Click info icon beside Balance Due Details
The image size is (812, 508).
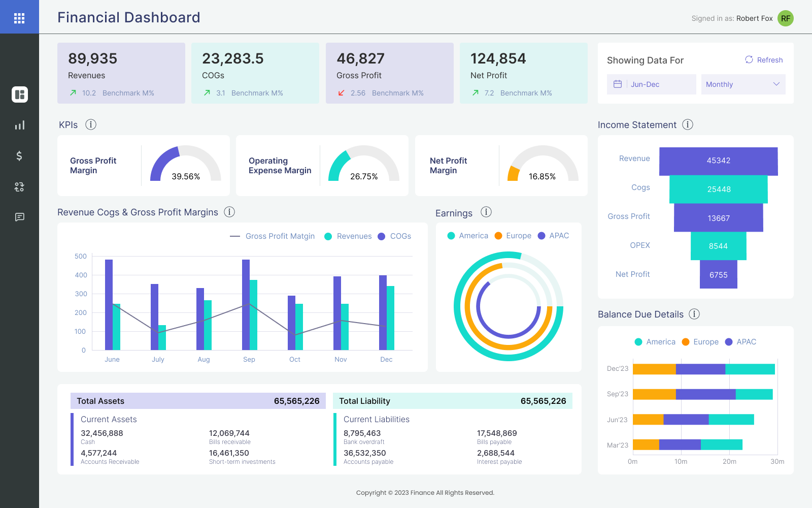click(x=694, y=314)
